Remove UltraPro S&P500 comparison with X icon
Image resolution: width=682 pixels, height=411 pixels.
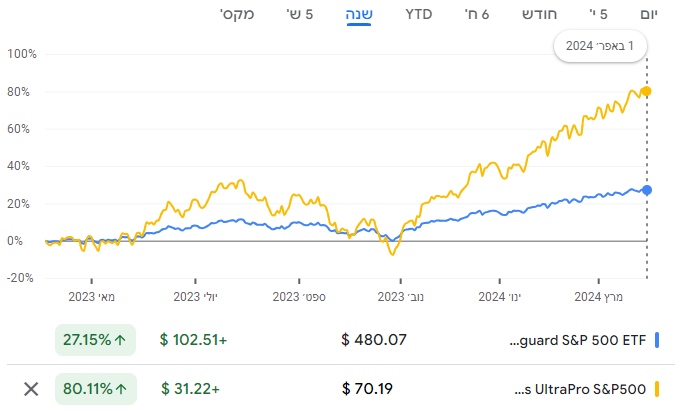pyautogui.click(x=31, y=389)
